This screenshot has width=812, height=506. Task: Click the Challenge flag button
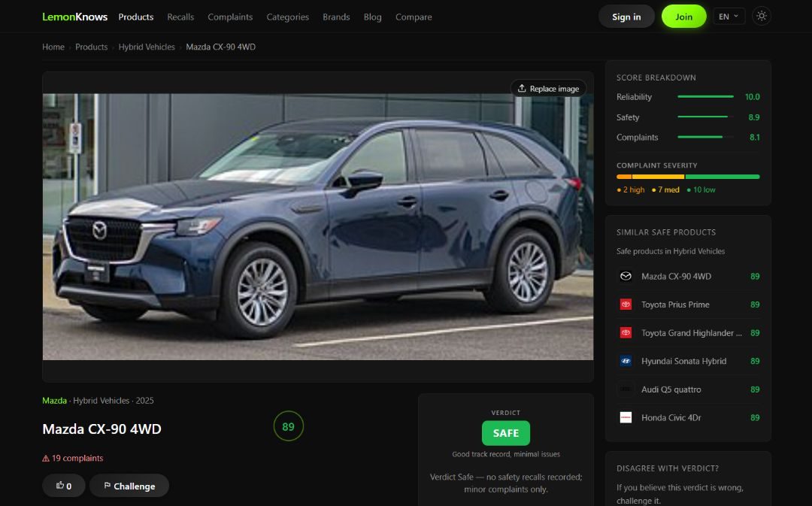point(129,486)
